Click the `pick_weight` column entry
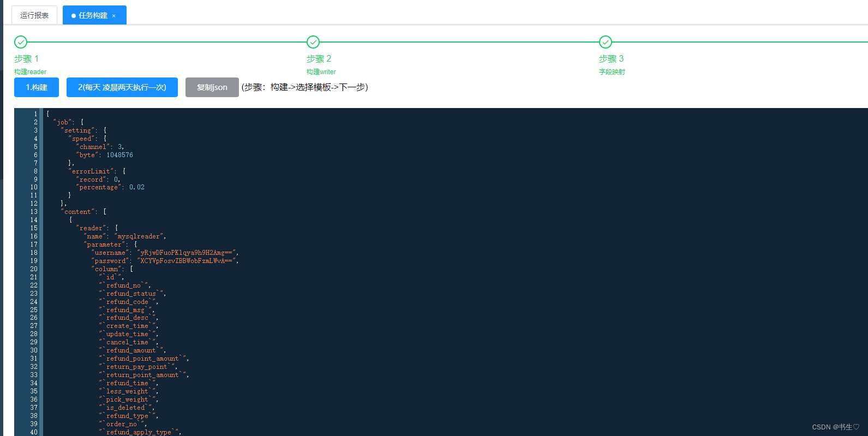The width and height of the screenshot is (868, 436). [128, 399]
